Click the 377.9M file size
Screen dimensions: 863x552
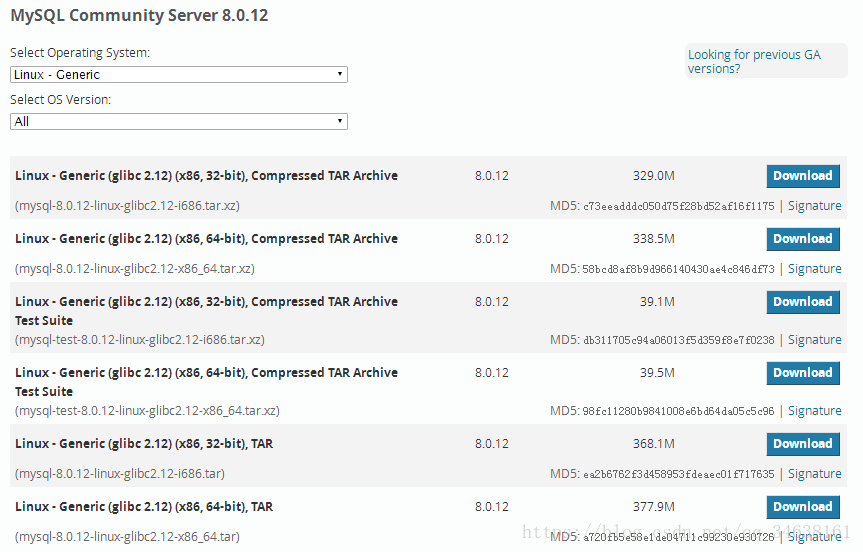tap(653, 506)
